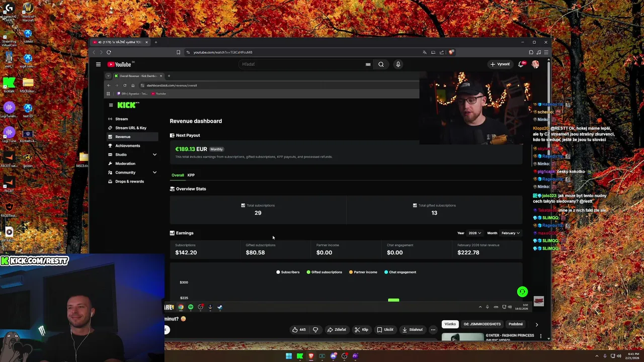Dislike the video with thumbs-down
644x362 pixels.
pos(315,330)
